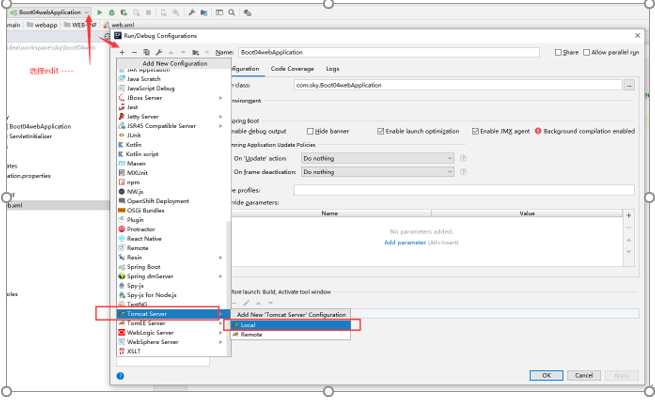Click the Stop button in main toolbar
The width and height of the screenshot is (655, 404).
[x=148, y=13]
